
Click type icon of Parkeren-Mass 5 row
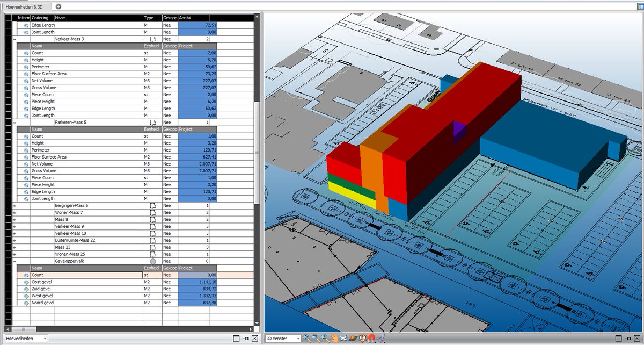153,123
